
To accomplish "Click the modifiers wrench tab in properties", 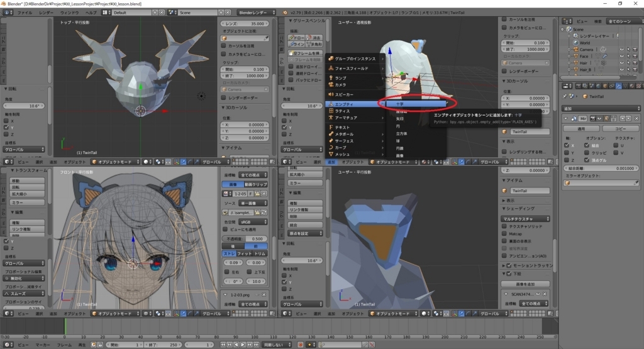I will point(619,86).
